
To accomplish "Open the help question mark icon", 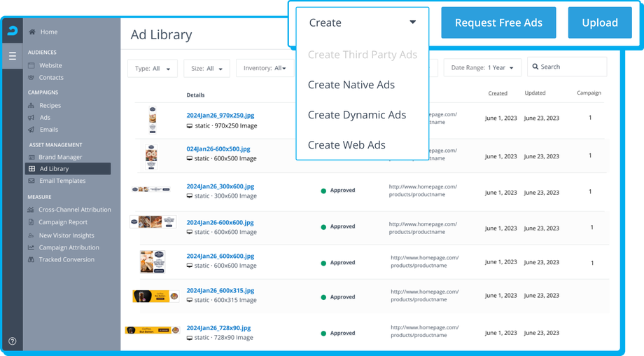I will coord(13,341).
